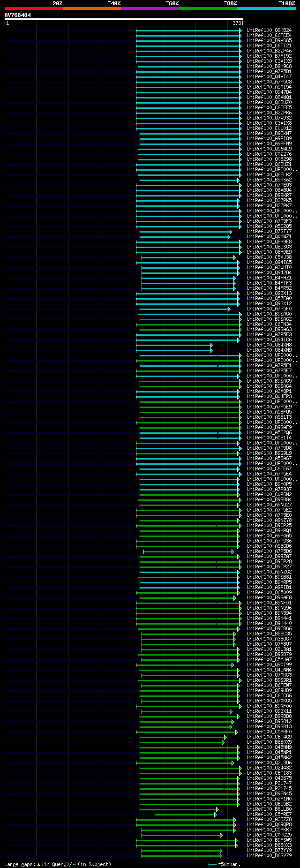Open hit UniRef100_C6TCE4

269,36
